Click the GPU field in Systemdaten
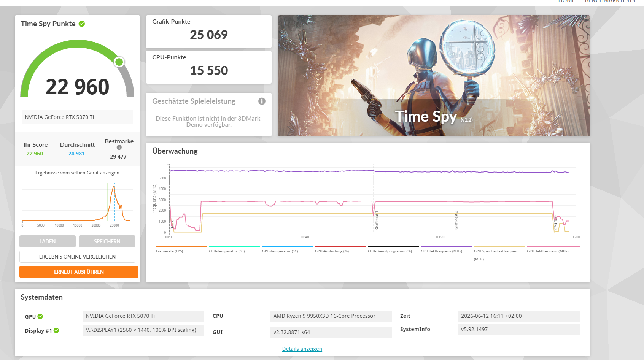 coord(143,316)
